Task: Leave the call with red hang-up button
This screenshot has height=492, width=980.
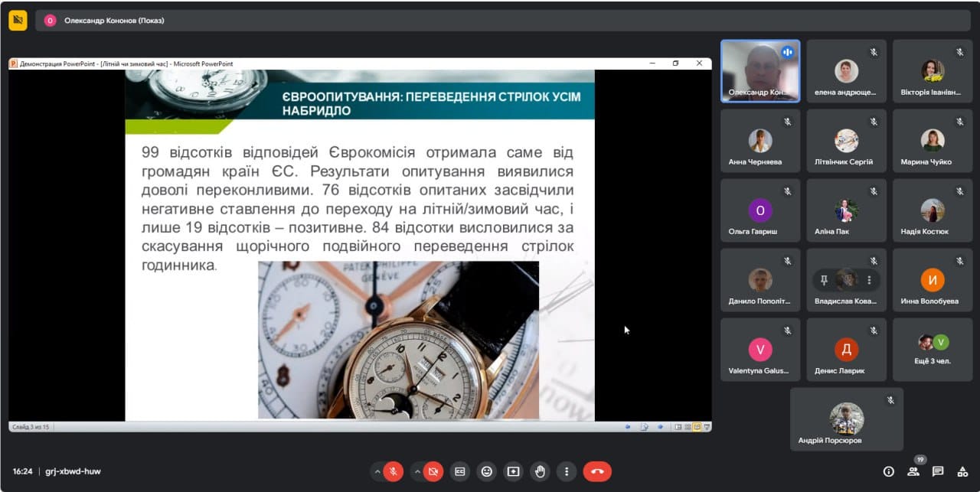Action: [x=597, y=471]
